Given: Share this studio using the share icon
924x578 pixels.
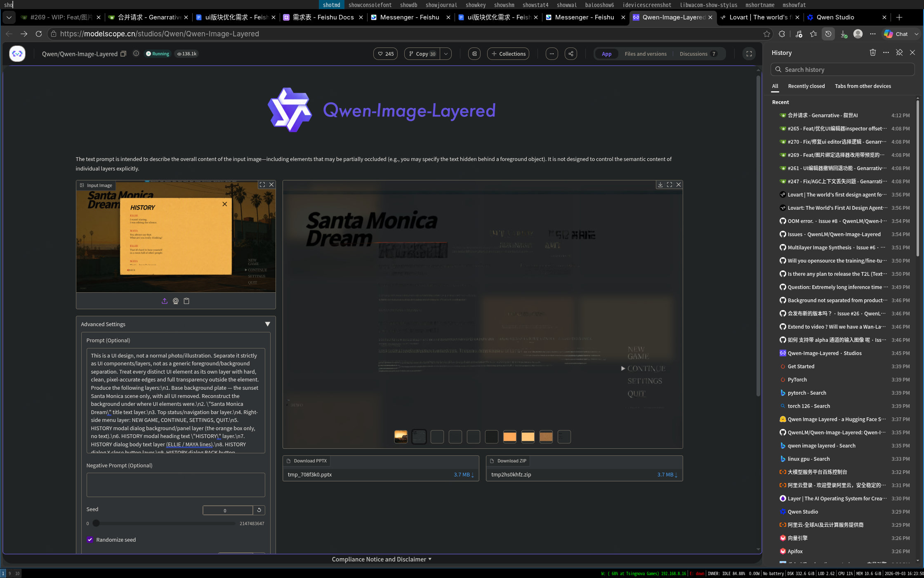Looking at the screenshot, I should tap(571, 54).
